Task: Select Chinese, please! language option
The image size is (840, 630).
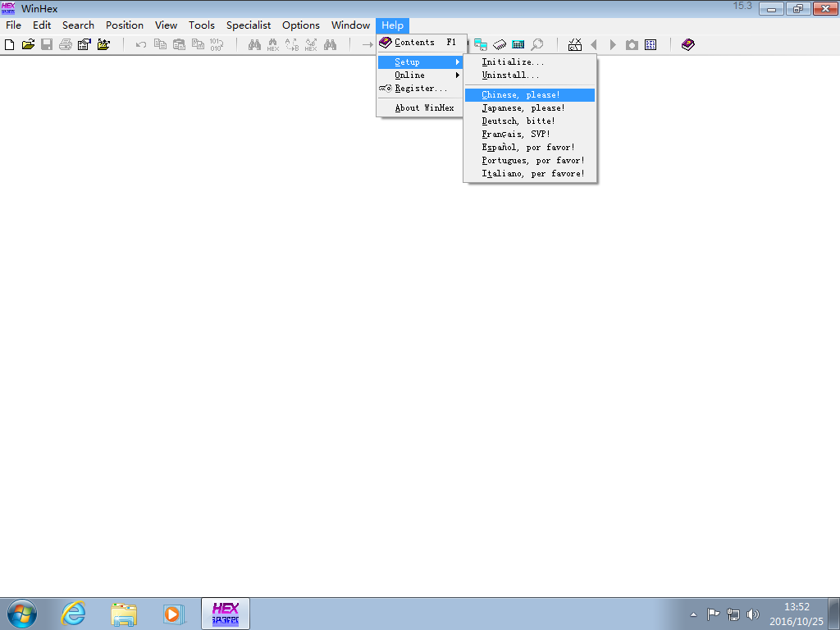Action: pyautogui.click(x=530, y=95)
